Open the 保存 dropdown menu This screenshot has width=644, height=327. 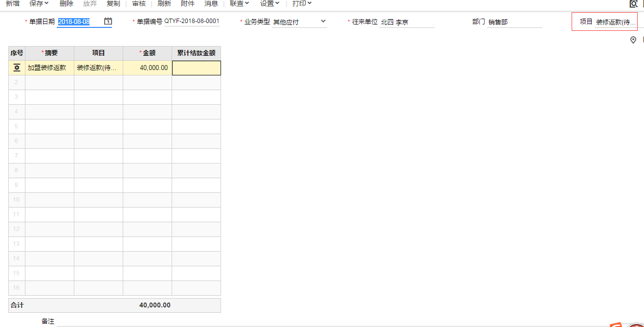tap(39, 4)
